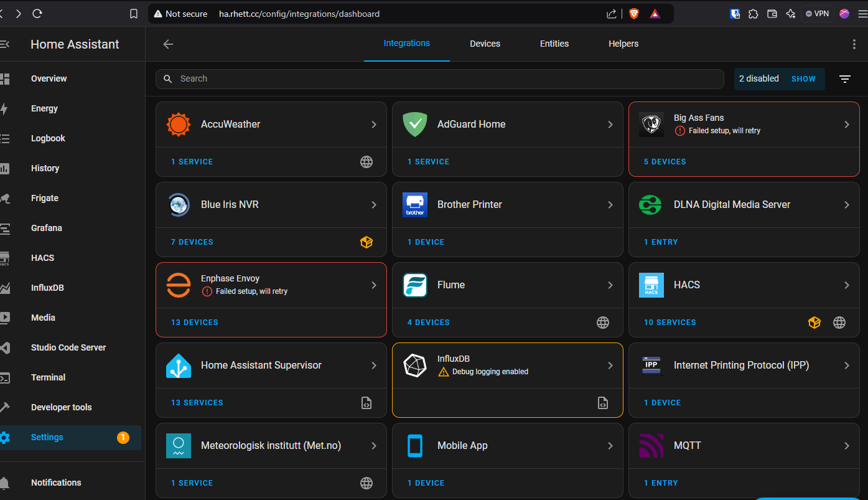Screen dimensions: 868x500
Task: Collapse the Home Assistant sidebar menu
Action: pos(5,44)
